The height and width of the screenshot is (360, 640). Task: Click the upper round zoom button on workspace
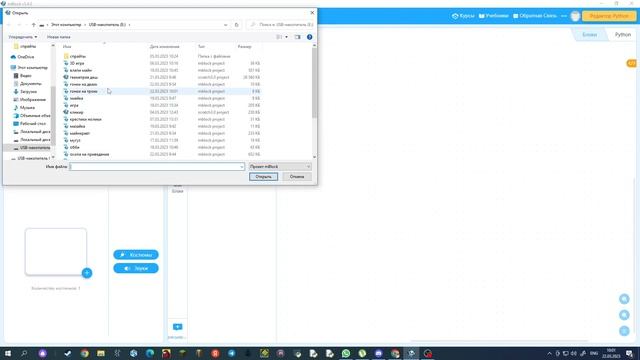[624, 299]
